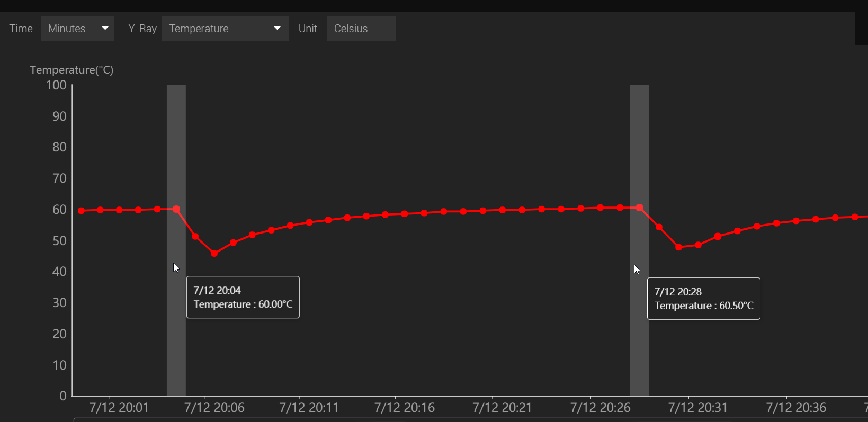Expand the Temperature Y-Ray dropdown
The height and width of the screenshot is (422, 868).
tap(225, 29)
